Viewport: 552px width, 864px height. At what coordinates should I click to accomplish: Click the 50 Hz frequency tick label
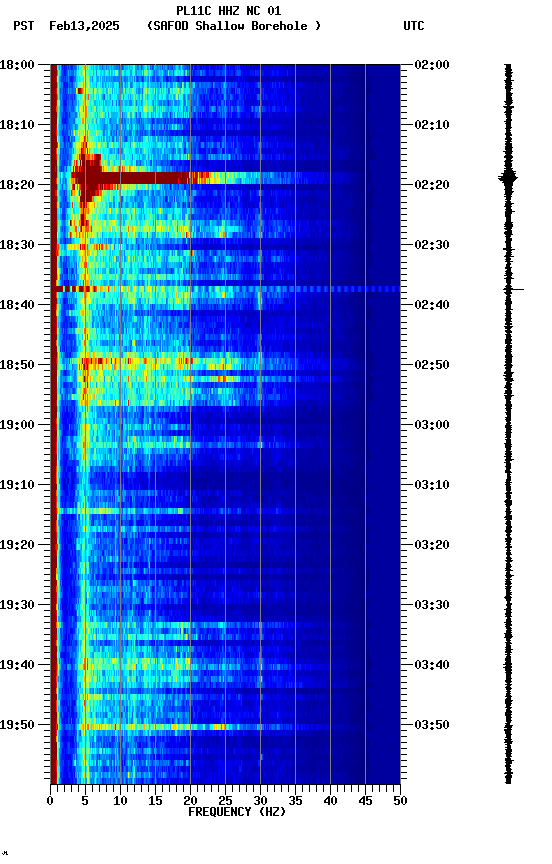401,801
